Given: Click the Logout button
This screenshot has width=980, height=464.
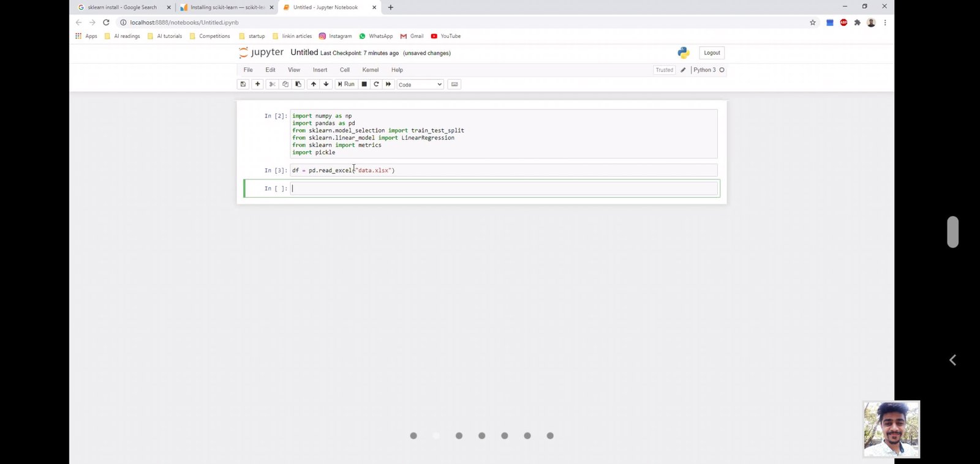Looking at the screenshot, I should pos(712,53).
